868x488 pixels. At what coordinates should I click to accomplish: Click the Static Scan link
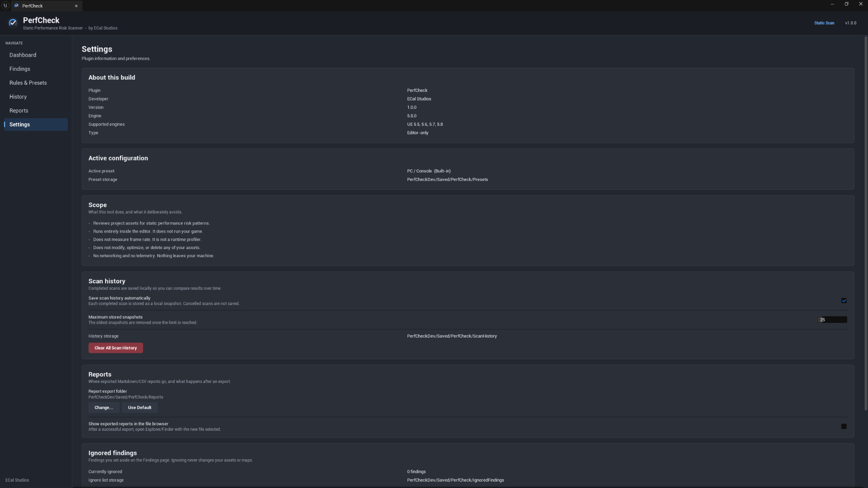pos(824,23)
